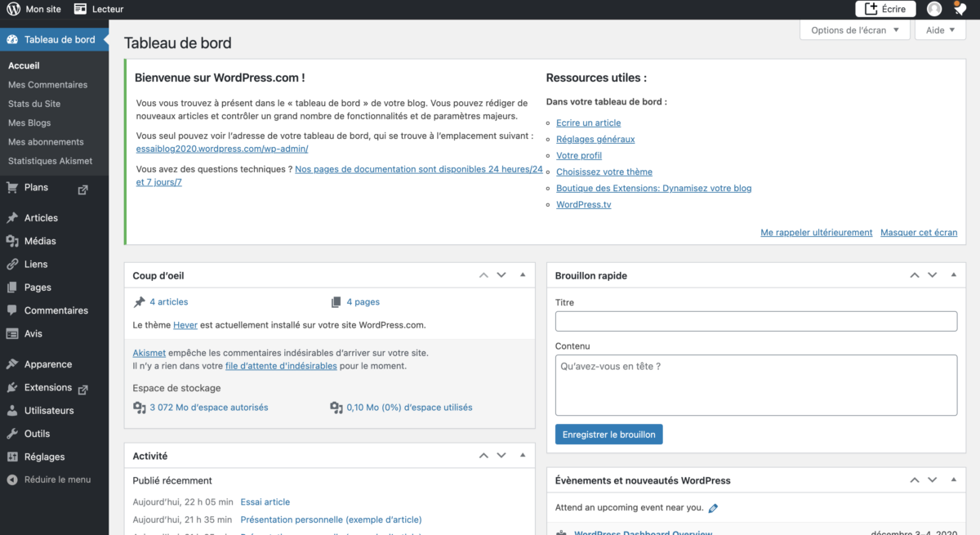Collapse the sidebar with Réduire le menu
Screen dimensions: 980x535
tap(57, 479)
